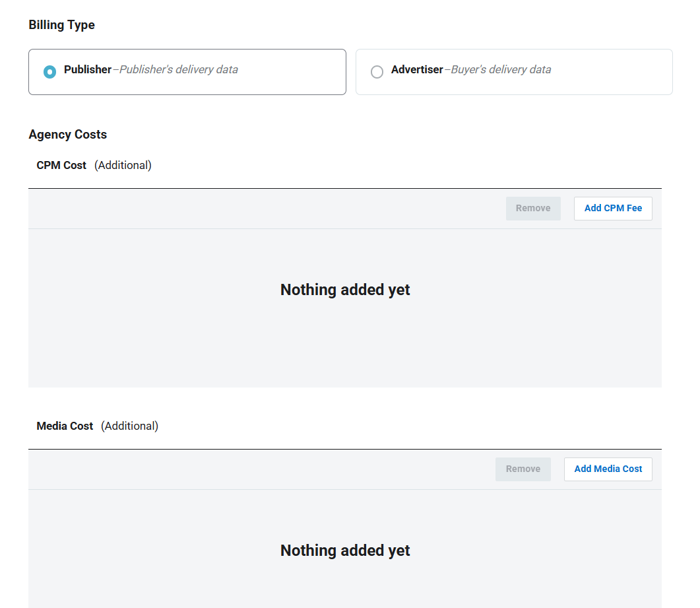
Task: Click the Add CPM Fee button
Action: point(613,208)
